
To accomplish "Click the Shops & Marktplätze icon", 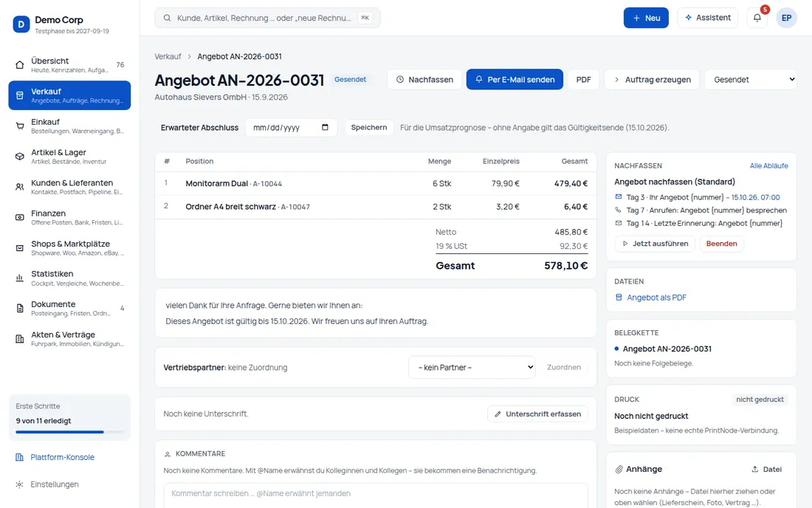I will (20, 248).
